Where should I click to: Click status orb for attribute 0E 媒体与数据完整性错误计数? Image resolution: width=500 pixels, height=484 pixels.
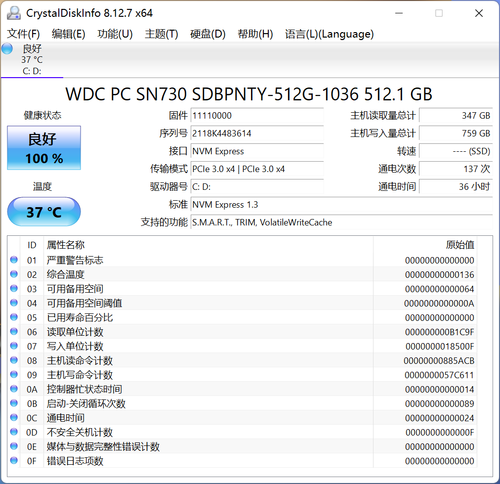coord(14,446)
